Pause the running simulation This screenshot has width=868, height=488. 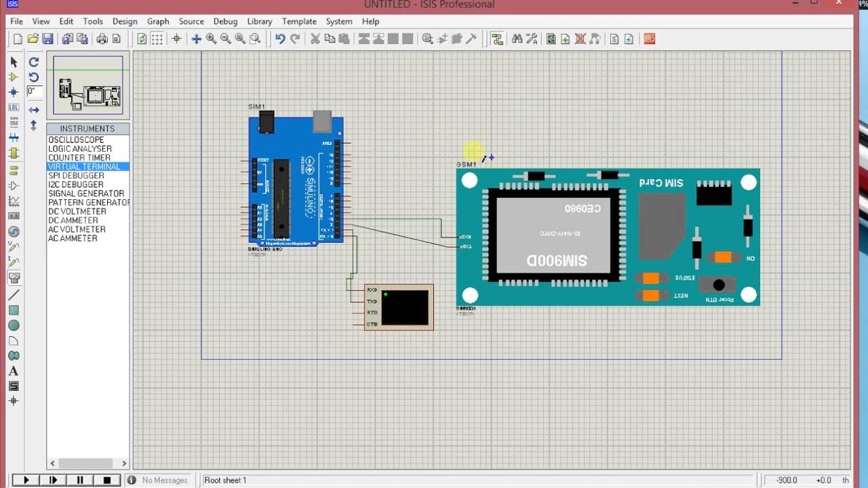tap(80, 480)
